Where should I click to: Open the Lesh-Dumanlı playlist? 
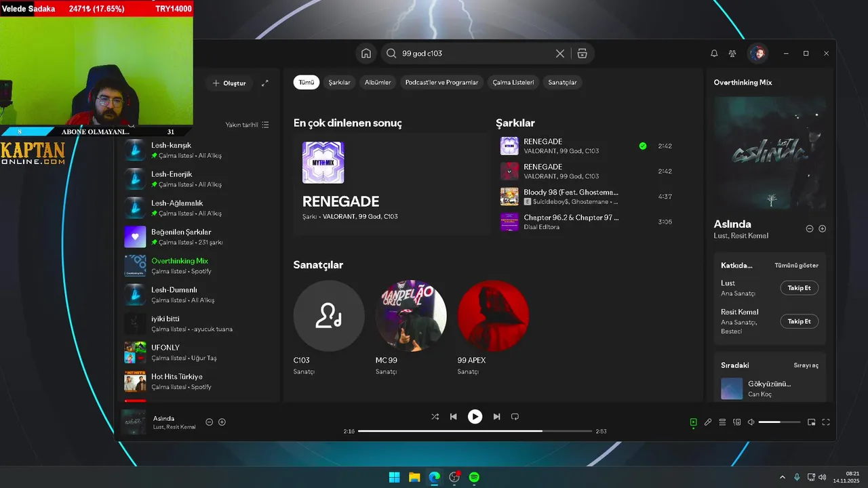coord(198,295)
